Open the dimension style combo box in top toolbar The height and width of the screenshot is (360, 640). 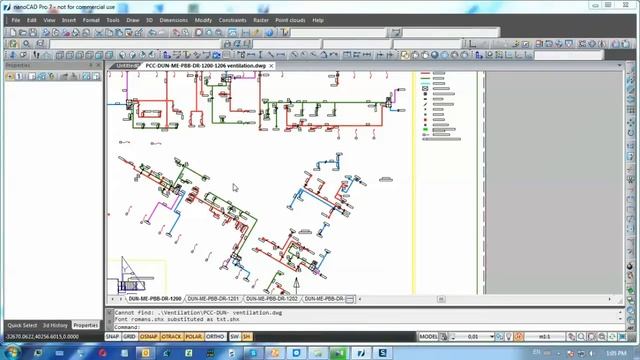451,32
